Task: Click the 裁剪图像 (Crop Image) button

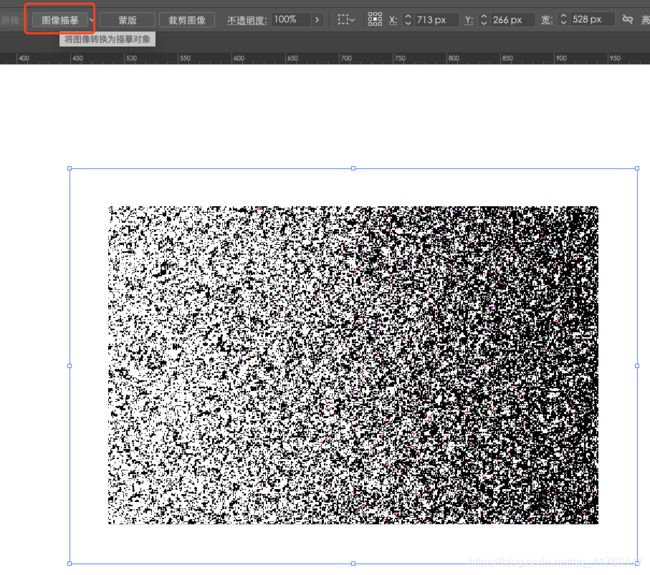Action: tap(187, 20)
